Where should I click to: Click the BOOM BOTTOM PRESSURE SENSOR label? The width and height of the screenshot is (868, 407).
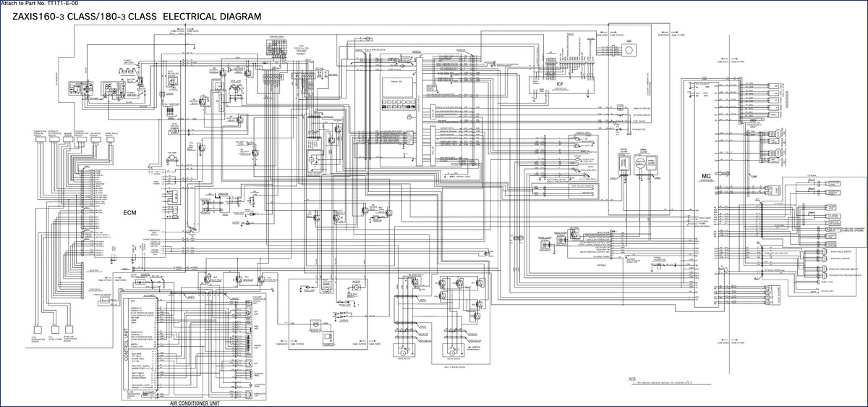tap(845, 275)
